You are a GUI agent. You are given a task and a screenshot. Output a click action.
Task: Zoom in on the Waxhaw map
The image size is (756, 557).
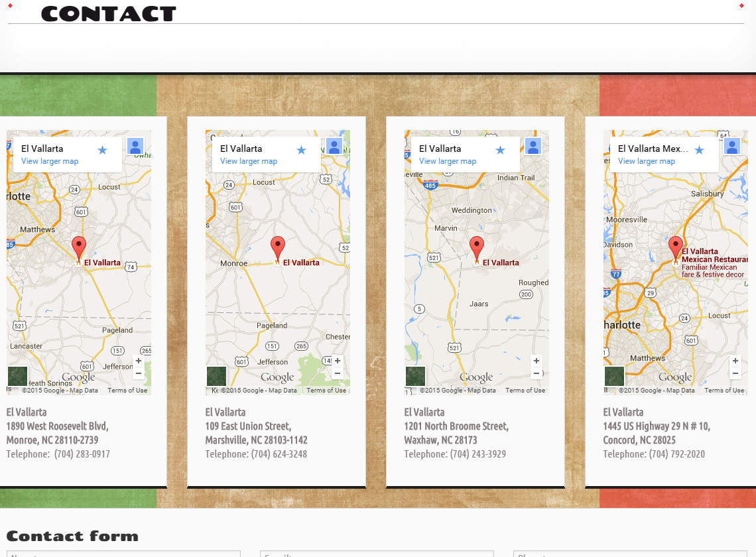536,361
